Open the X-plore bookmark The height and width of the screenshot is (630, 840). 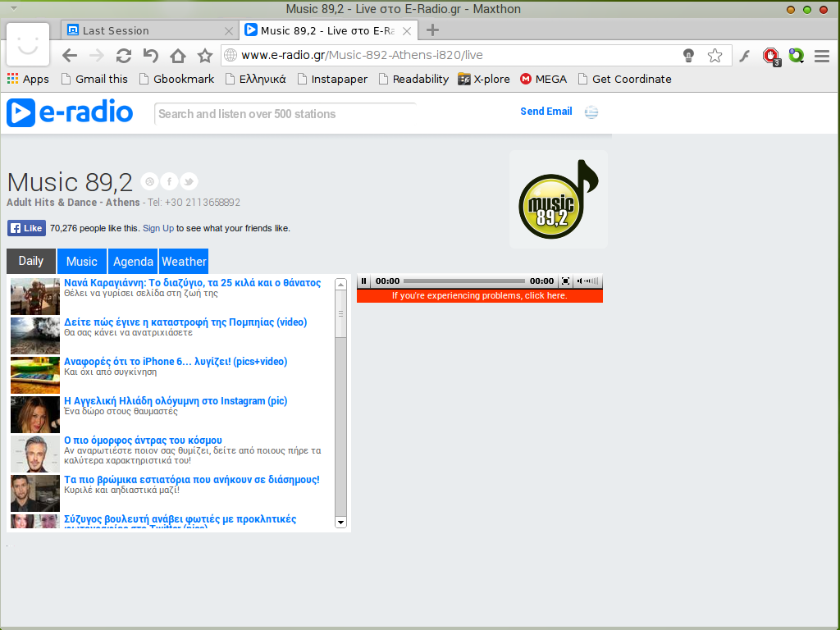(484, 80)
